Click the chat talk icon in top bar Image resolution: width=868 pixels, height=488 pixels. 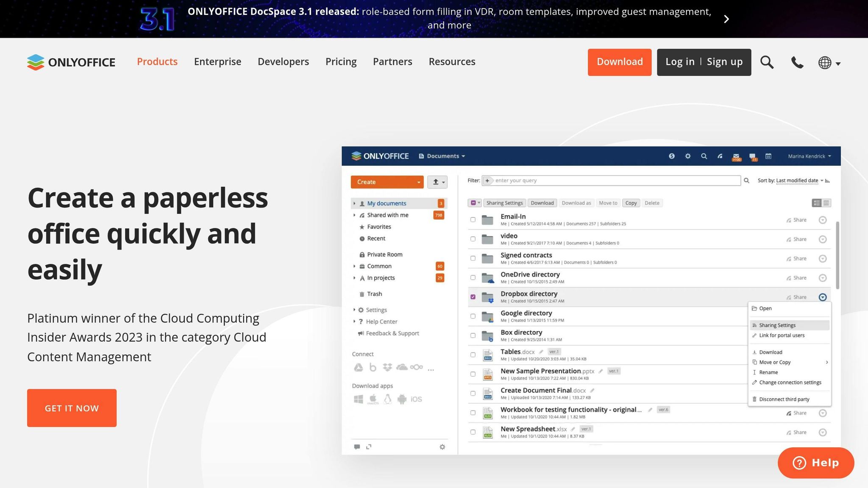tap(753, 157)
